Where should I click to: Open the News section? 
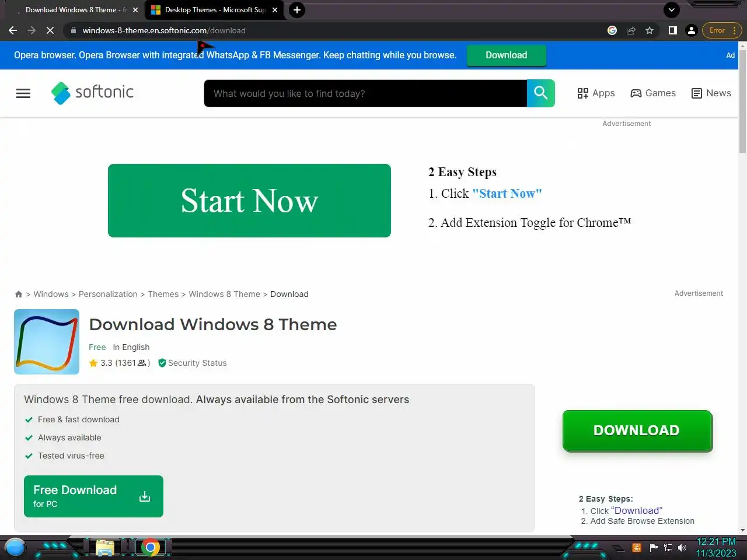pyautogui.click(x=711, y=93)
